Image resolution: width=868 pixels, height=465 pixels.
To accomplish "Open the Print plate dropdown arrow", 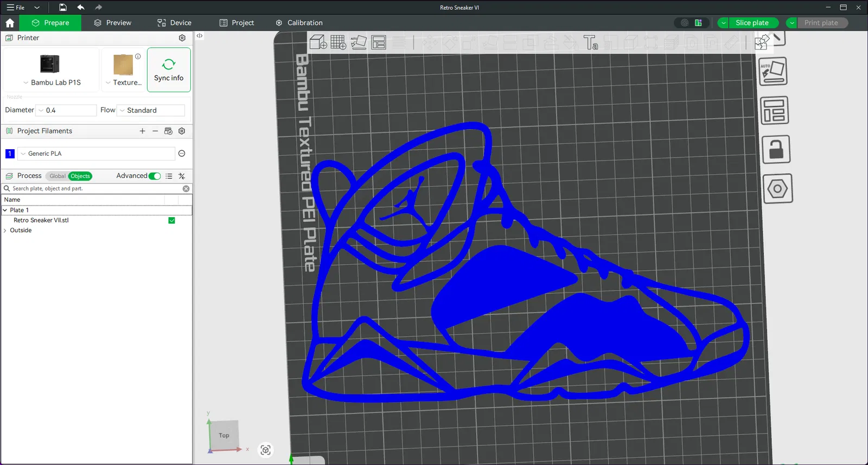I will pos(792,23).
